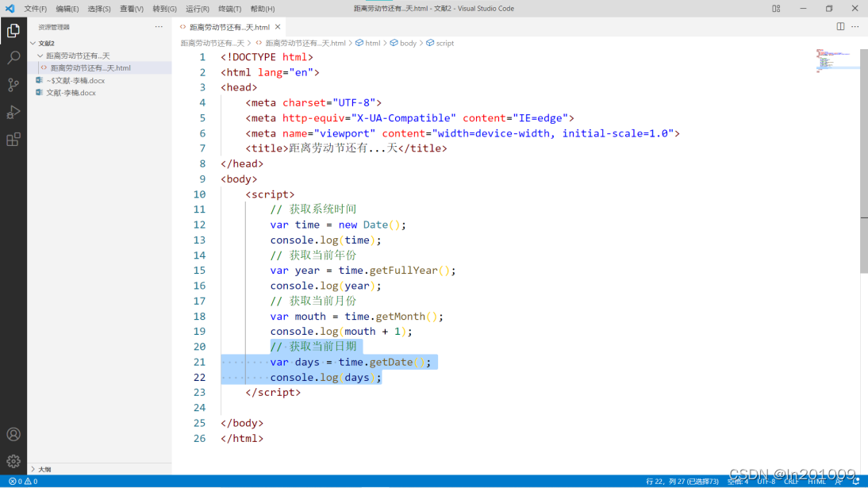868x488 pixels.
Task: Click the UTF-8 encoding status
Action: tap(766, 482)
